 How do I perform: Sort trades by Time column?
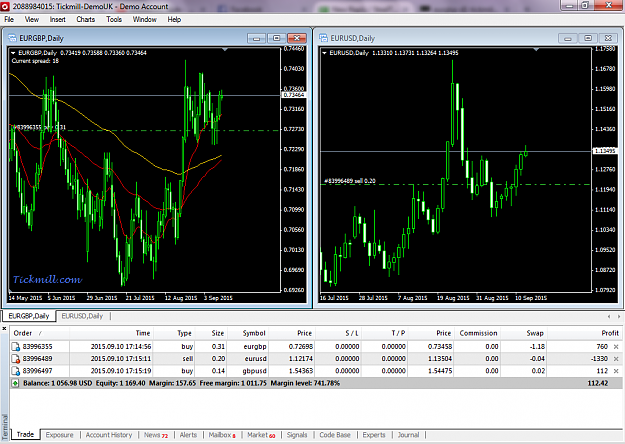coord(111,333)
